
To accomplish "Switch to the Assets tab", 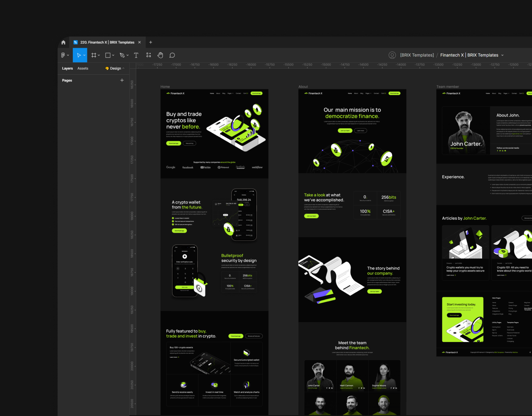I will (x=83, y=68).
